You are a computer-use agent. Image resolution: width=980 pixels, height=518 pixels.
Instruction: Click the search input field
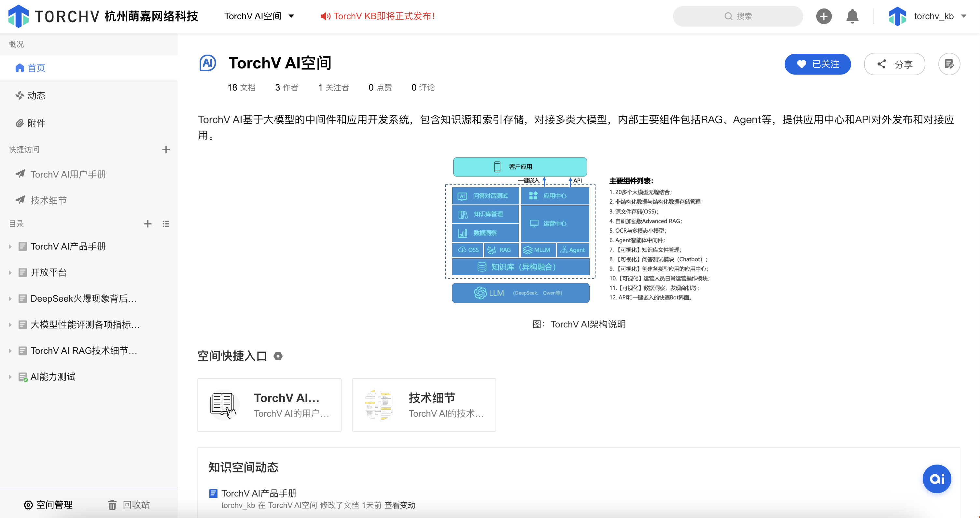click(738, 16)
